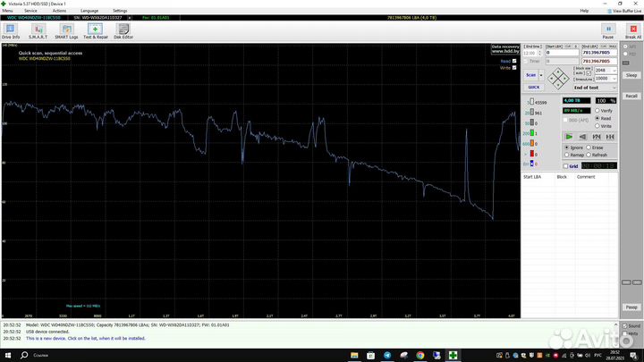Select the Verify radio button
The height and width of the screenshot is (362, 644).
597,111
